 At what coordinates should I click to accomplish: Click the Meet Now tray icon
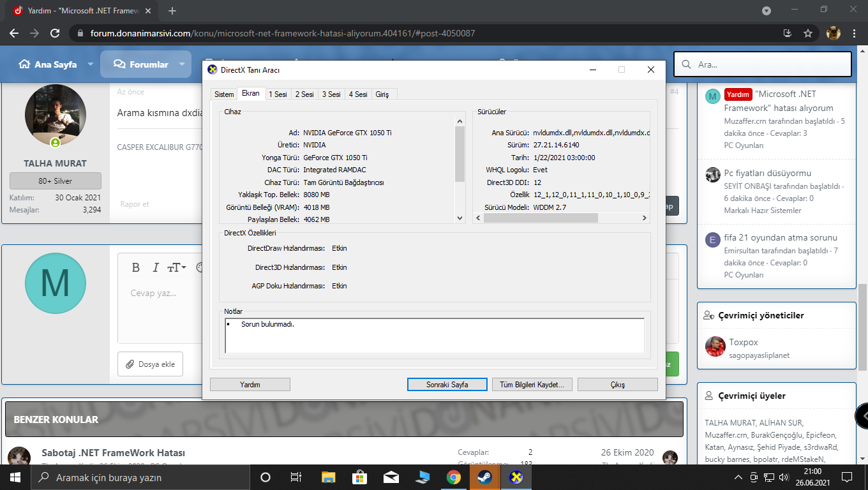click(x=754, y=477)
